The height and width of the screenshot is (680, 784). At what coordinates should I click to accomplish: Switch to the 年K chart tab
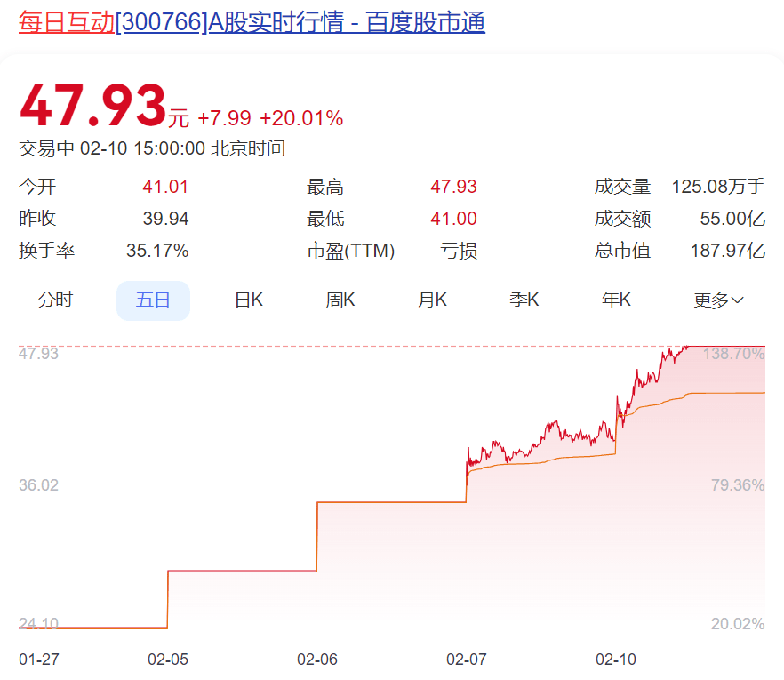pyautogui.click(x=616, y=300)
